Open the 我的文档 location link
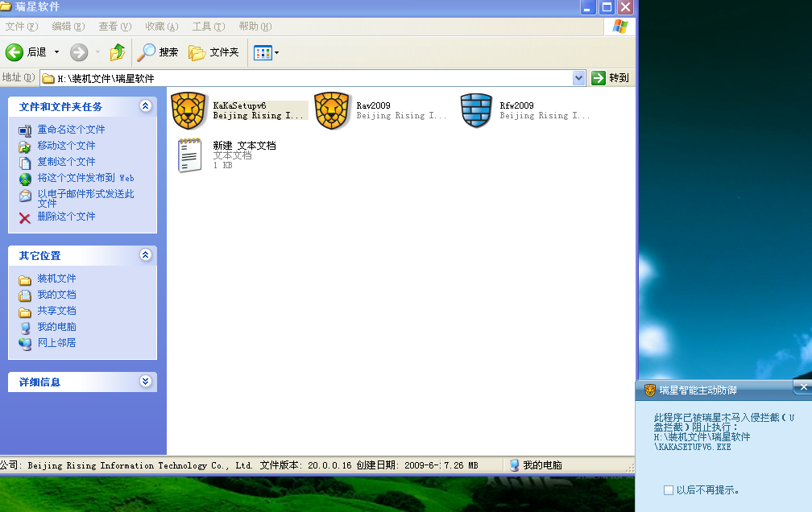Image resolution: width=812 pixels, height=512 pixels. [56, 295]
